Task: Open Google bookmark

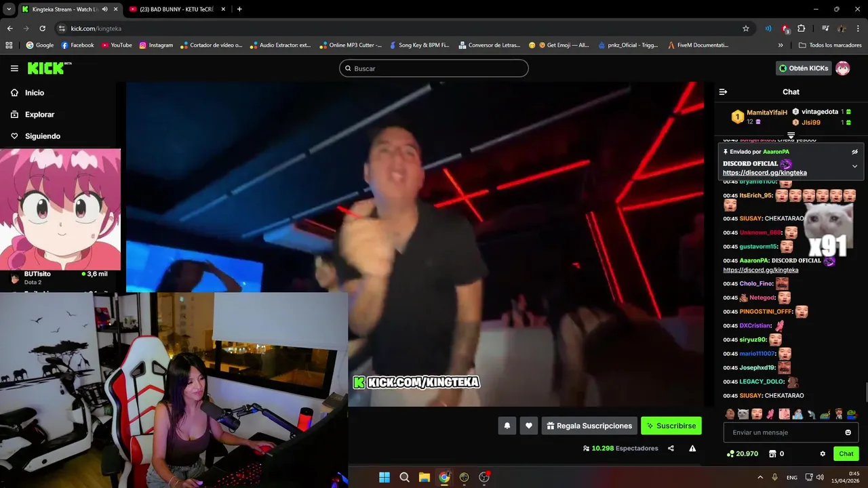Action: 40,45
